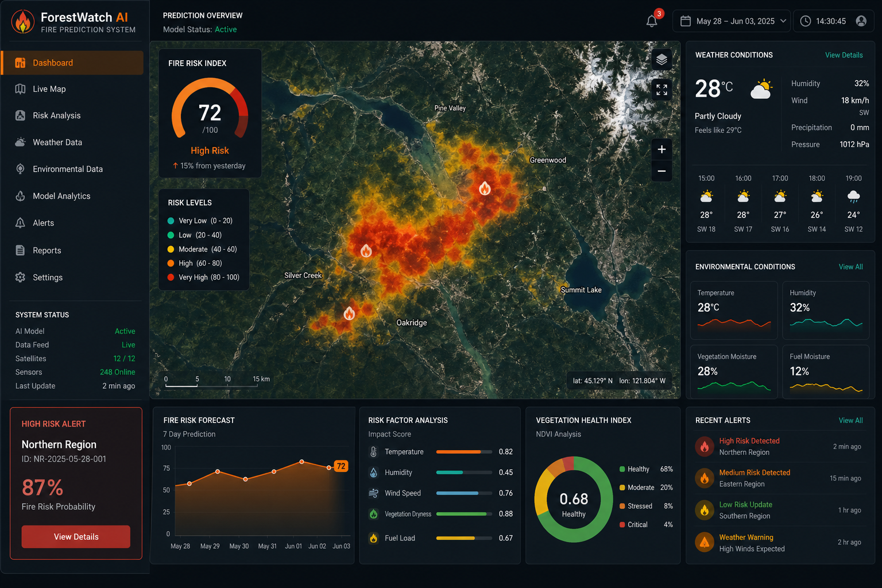Viewport: 882px width, 588px height.
Task: Open the Temperature 28°C condition card
Action: [x=734, y=310]
